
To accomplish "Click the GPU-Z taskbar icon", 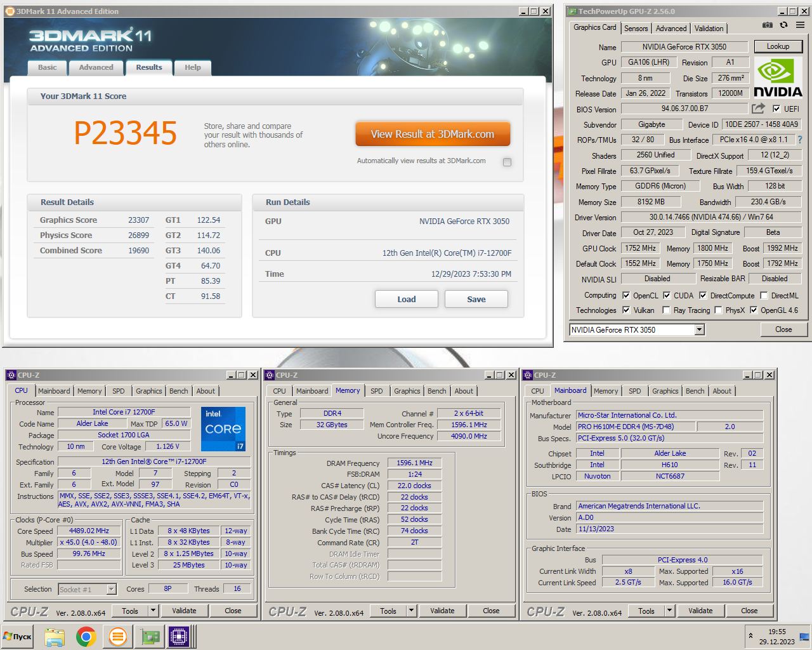I will tap(150, 637).
